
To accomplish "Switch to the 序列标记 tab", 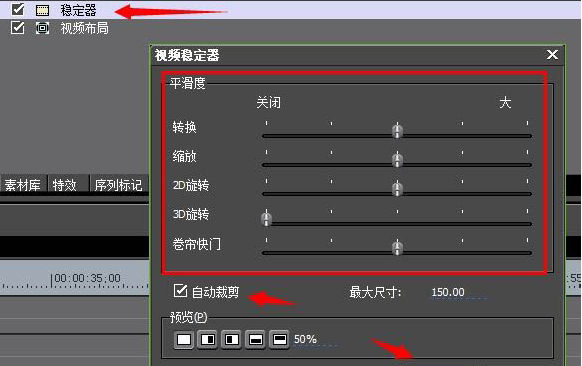I will (118, 184).
